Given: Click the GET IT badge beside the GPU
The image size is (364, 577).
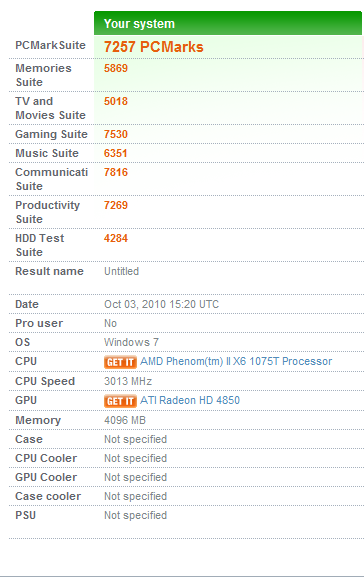Looking at the screenshot, I should [120, 401].
